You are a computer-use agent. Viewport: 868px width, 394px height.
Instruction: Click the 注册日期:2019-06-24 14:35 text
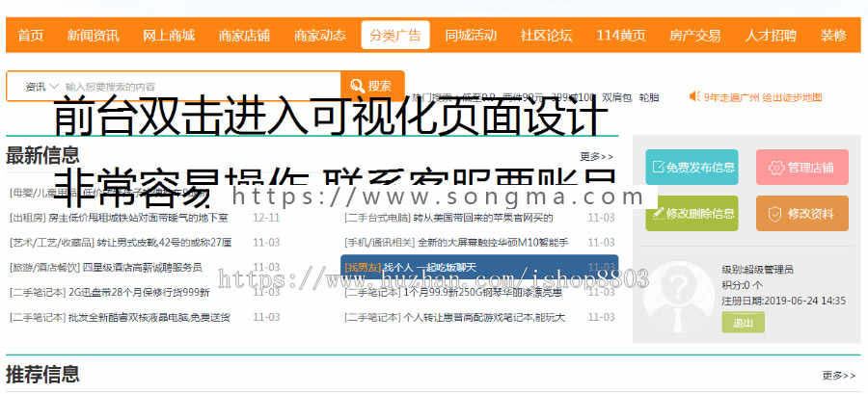point(784,301)
